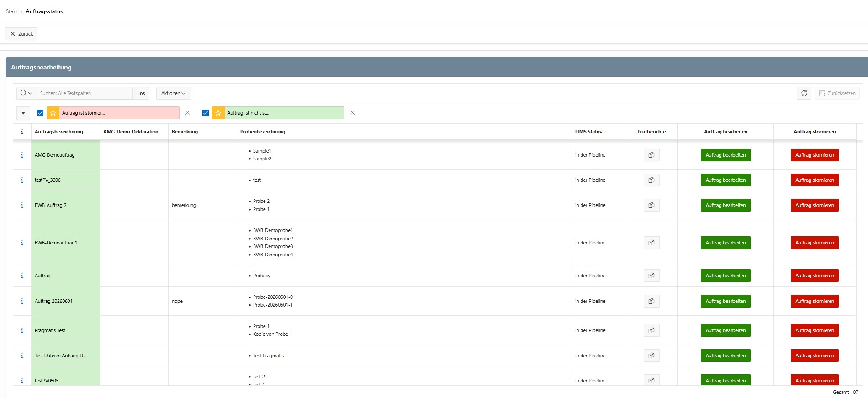This screenshot has height=398, width=868.
Task: Uncheck the 'Auftrag ist stornier...' highlight checkbox
Action: 40,113
